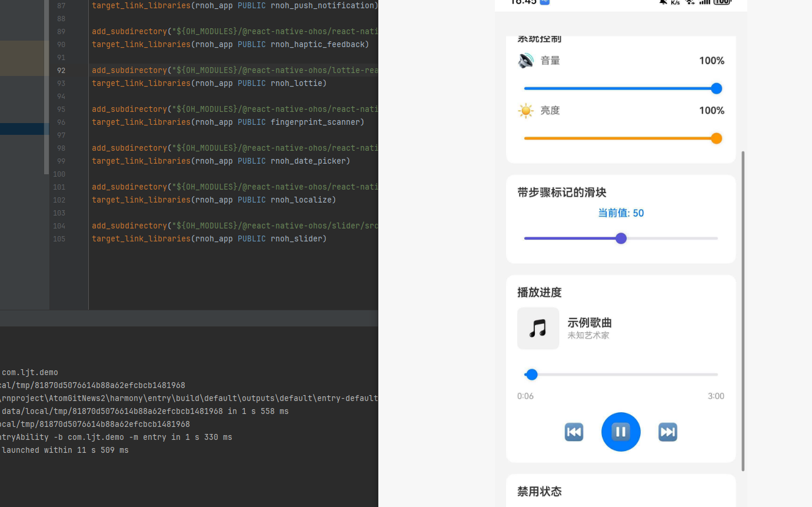Click the playback progress slider thumb
Image resolution: width=812 pixels, height=507 pixels.
coord(531,374)
